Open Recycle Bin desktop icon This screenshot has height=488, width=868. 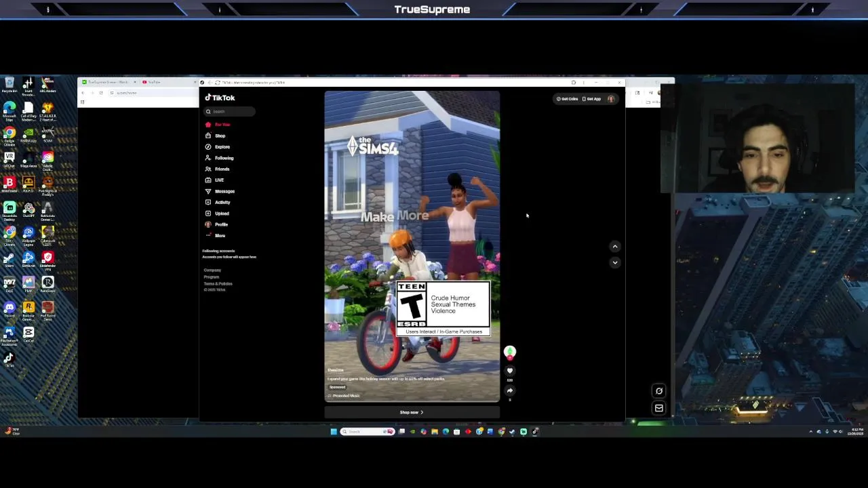pyautogui.click(x=9, y=85)
